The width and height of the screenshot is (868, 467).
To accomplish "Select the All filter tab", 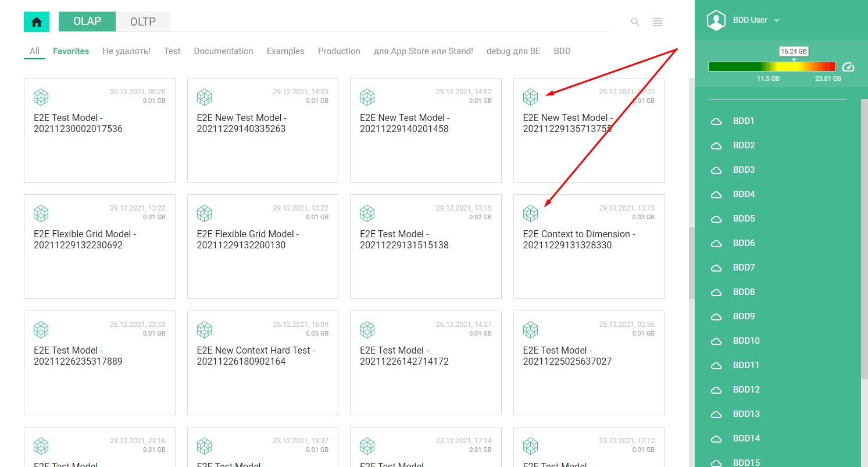I will pyautogui.click(x=35, y=51).
